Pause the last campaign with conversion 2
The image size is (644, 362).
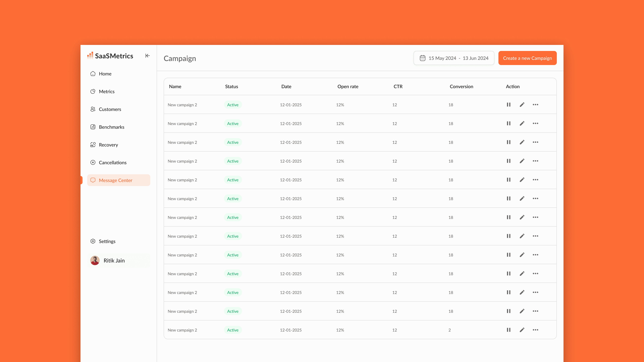click(508, 330)
